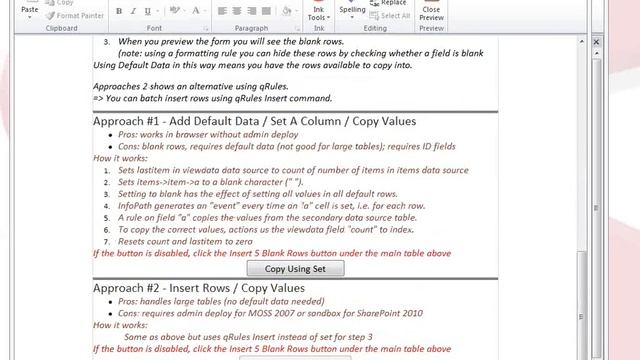640x360 pixels.
Task: Click the paragraph Shading icon
Action: pos(287,11)
